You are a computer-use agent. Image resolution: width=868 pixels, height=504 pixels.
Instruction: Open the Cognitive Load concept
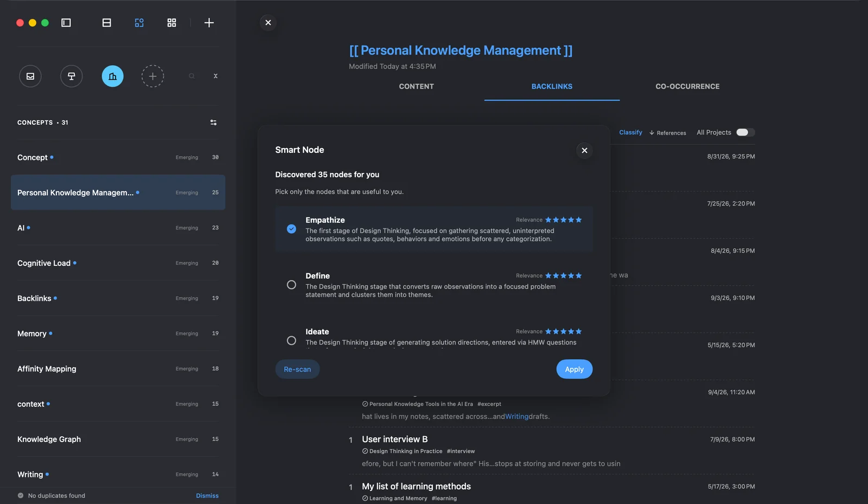point(118,263)
